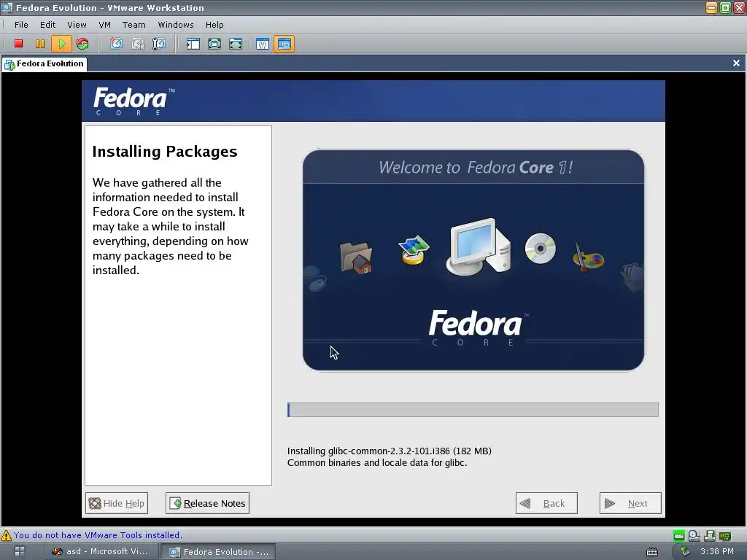Open the Team menu
This screenshot has width=747, height=560.
pos(134,25)
